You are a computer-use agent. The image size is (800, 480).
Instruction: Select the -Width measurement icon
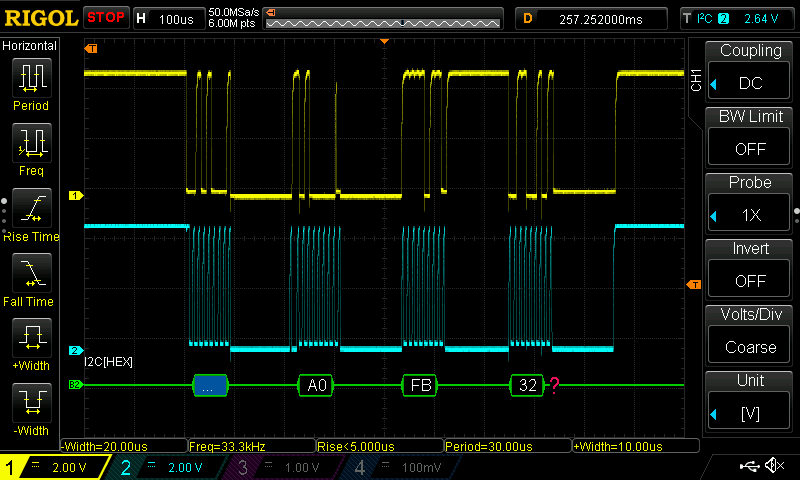pyautogui.click(x=32, y=402)
